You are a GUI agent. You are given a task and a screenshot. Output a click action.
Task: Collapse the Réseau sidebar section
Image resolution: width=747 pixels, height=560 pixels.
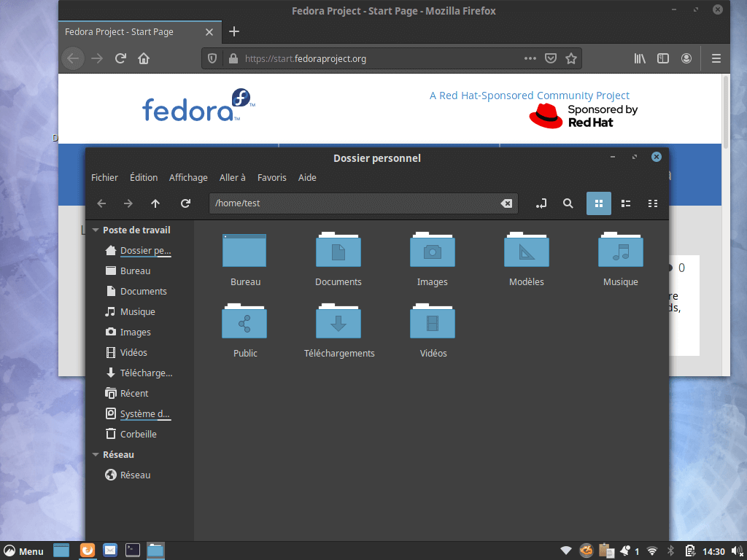pyautogui.click(x=96, y=455)
